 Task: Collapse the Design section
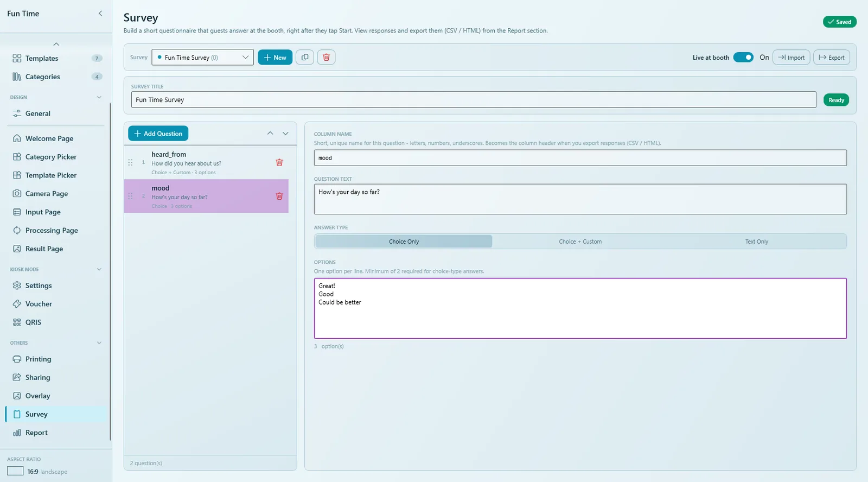[99, 97]
